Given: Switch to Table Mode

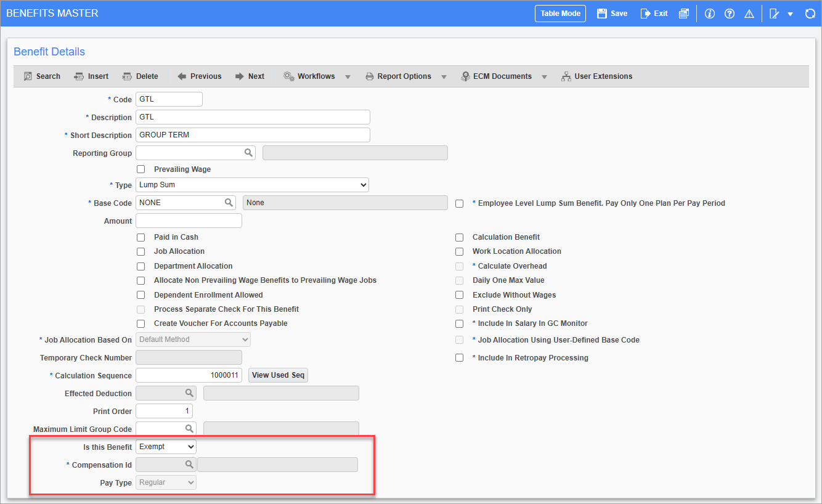Looking at the screenshot, I should pos(560,14).
